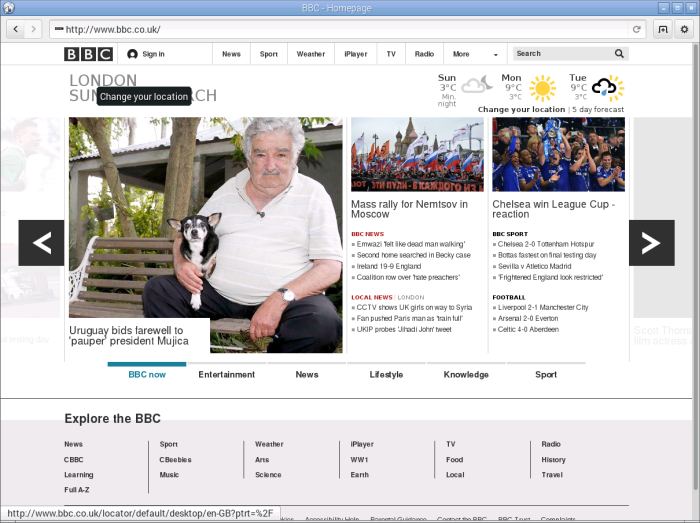The image size is (700, 523).
Task: Open Arsenal 2-0 Everton link
Action: (x=528, y=319)
